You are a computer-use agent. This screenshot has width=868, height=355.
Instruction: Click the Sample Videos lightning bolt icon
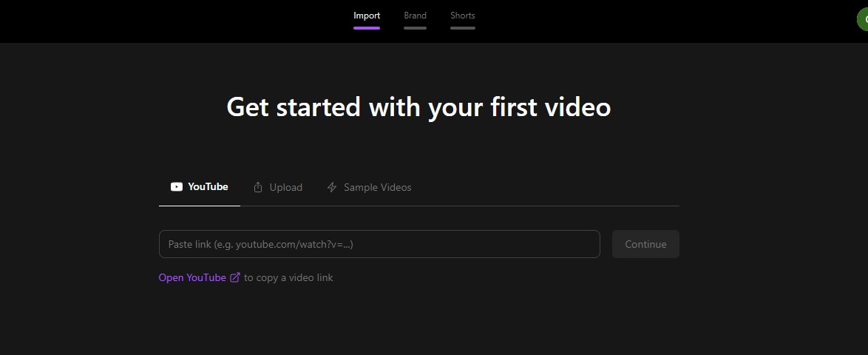pos(332,187)
